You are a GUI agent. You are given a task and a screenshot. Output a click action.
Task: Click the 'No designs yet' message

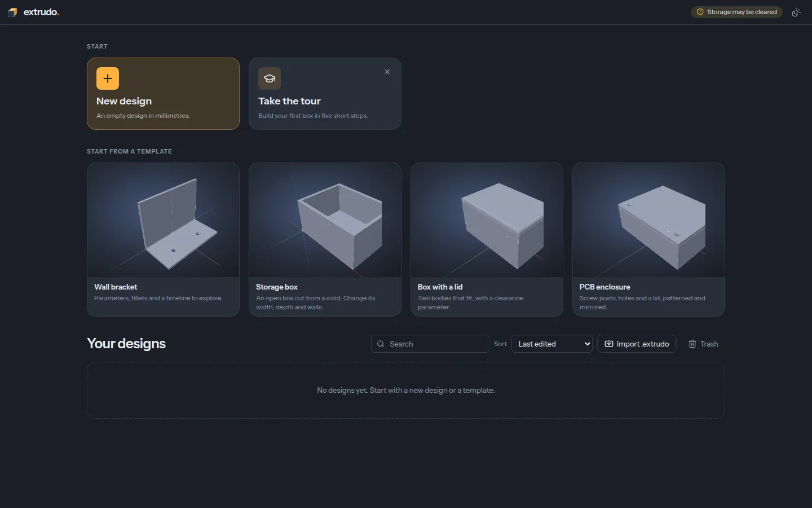[x=406, y=390]
